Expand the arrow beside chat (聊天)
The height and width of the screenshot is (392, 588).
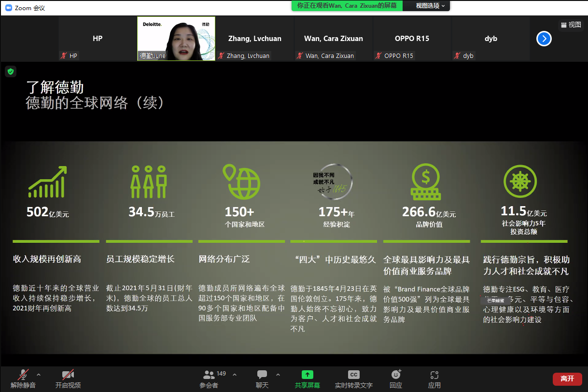point(278,375)
